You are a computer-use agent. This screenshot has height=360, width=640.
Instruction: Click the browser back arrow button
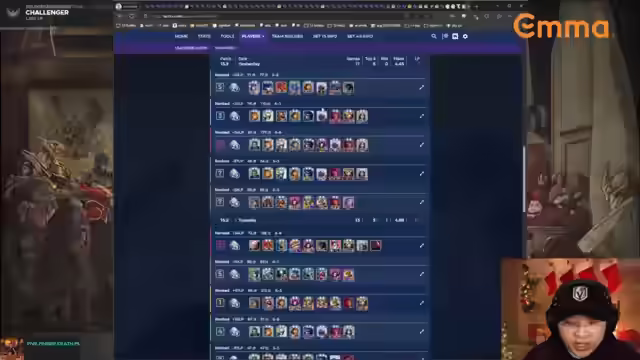click(x=120, y=16)
